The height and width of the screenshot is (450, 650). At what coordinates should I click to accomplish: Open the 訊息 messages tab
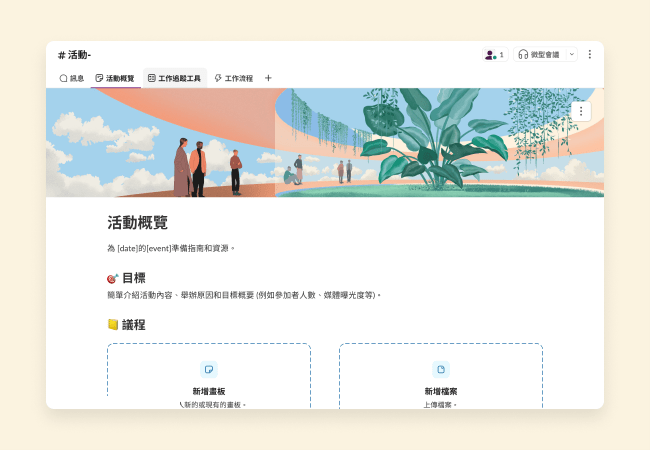pyautogui.click(x=71, y=78)
